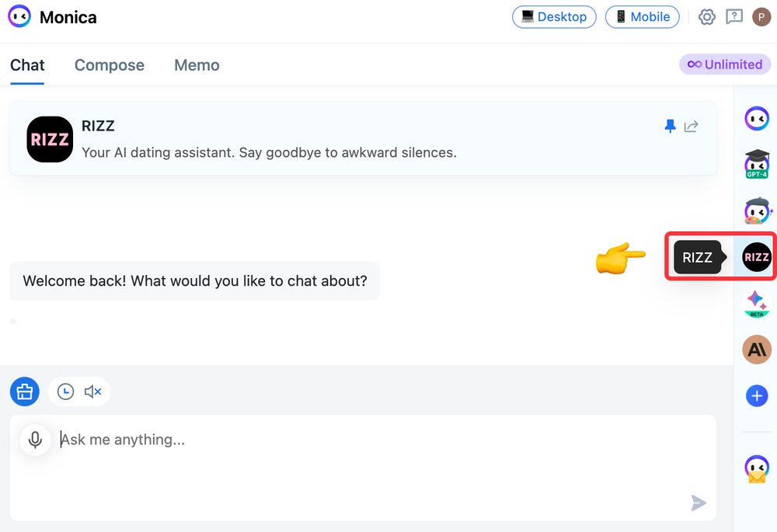Switch to the Memo tab
The image size is (777, 532).
pos(196,65)
